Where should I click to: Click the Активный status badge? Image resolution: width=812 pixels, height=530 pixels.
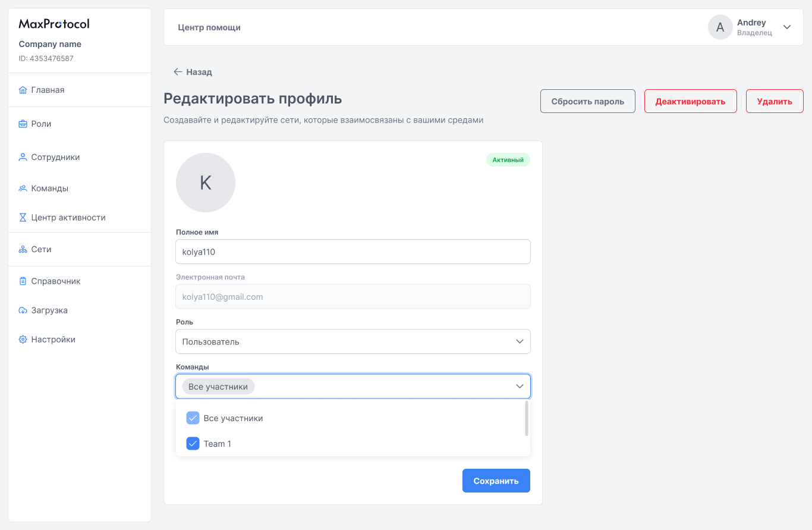508,160
